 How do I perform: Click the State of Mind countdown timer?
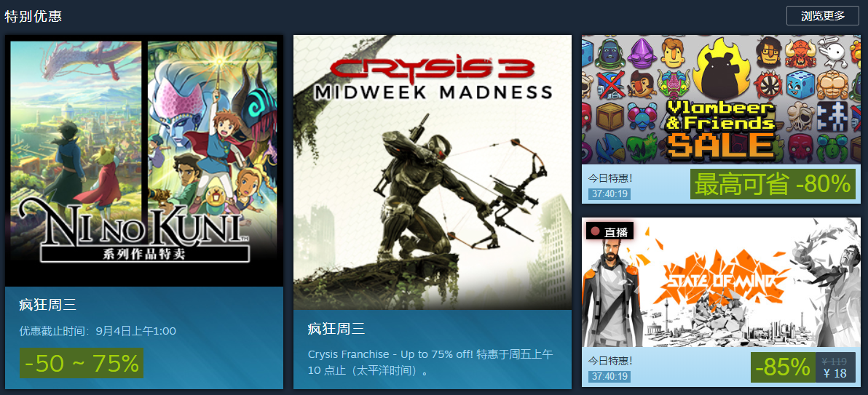pos(609,377)
